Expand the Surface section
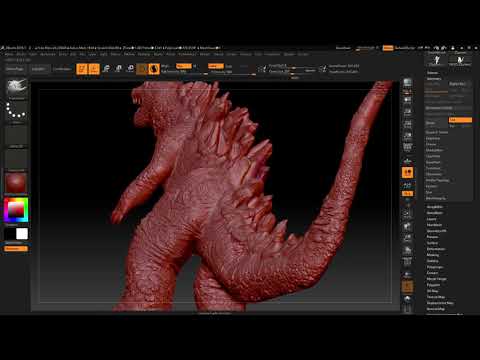 433,243
